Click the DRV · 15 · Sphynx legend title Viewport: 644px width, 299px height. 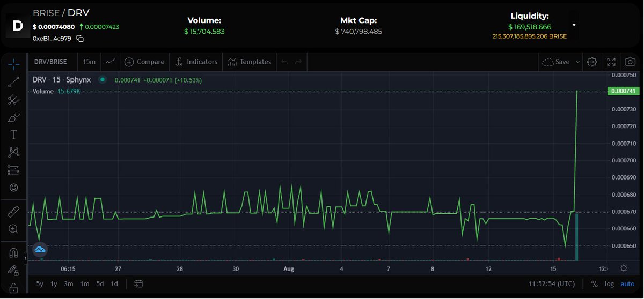pos(62,79)
